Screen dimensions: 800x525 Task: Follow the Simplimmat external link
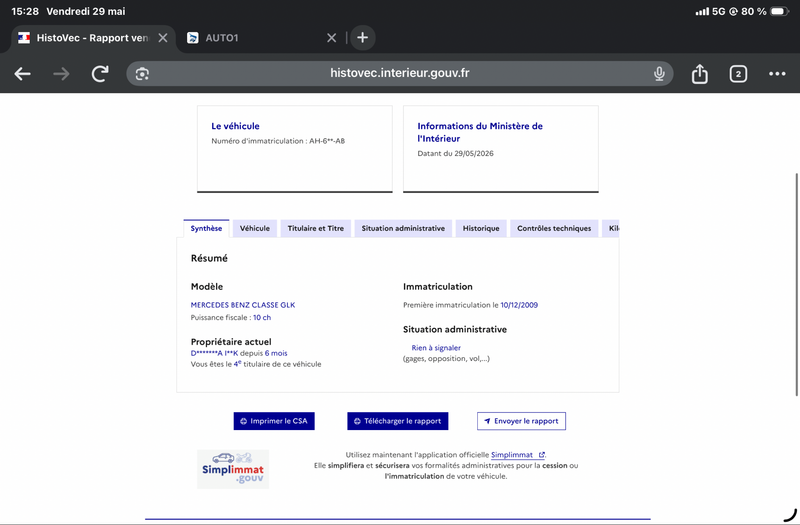point(518,455)
